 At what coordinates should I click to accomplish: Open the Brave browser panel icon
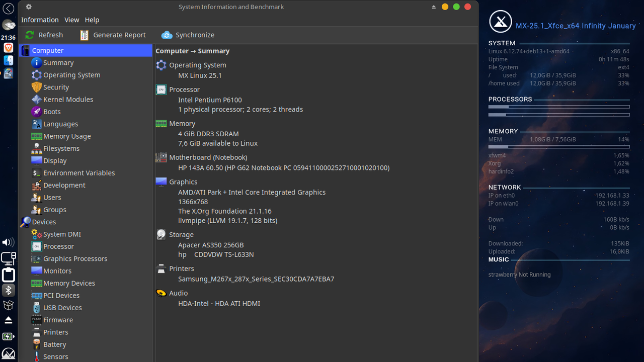tap(8, 47)
